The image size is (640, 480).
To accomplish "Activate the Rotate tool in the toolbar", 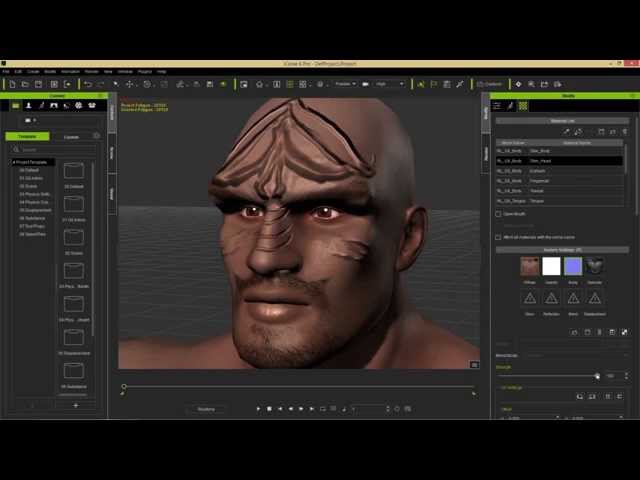I will tap(147, 84).
